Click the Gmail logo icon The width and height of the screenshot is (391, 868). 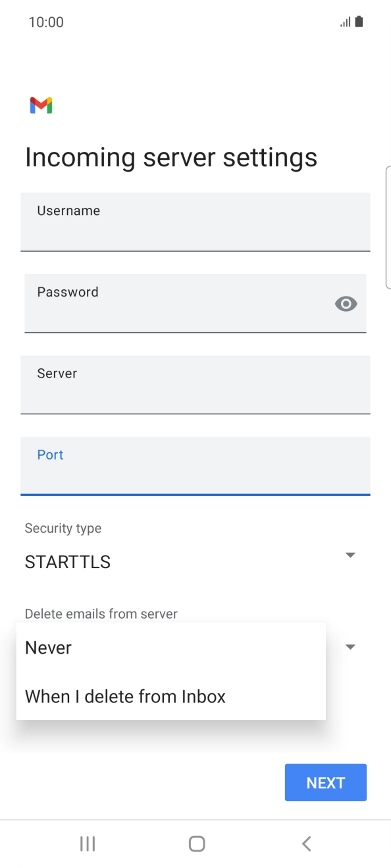(x=41, y=105)
